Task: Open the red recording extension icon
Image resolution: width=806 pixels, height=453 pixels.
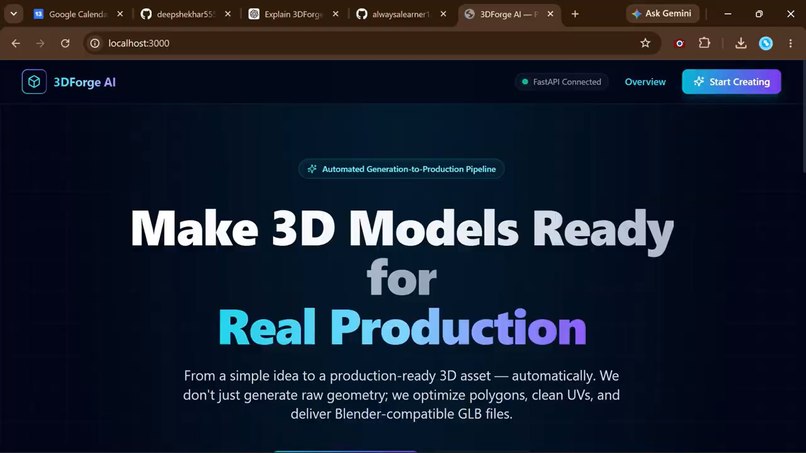Action: pyautogui.click(x=680, y=44)
